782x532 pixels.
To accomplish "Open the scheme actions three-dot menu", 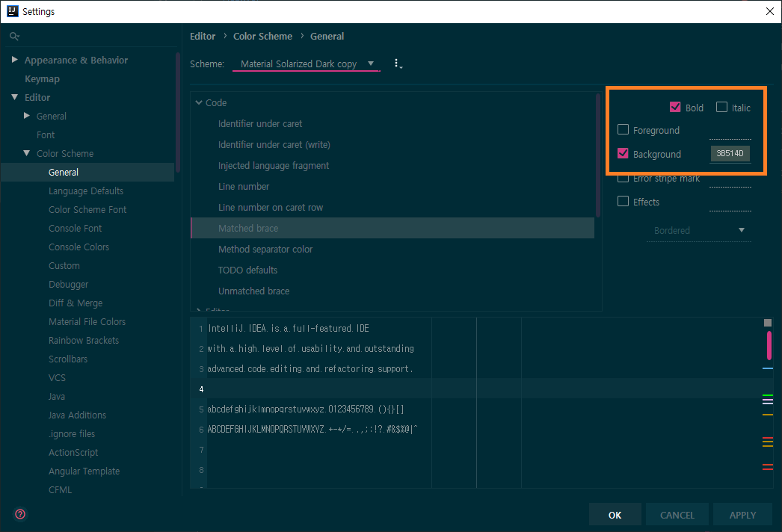I will (398, 64).
